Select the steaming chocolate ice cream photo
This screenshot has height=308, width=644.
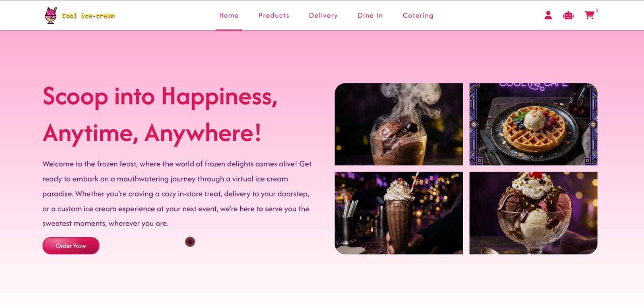pos(399,124)
